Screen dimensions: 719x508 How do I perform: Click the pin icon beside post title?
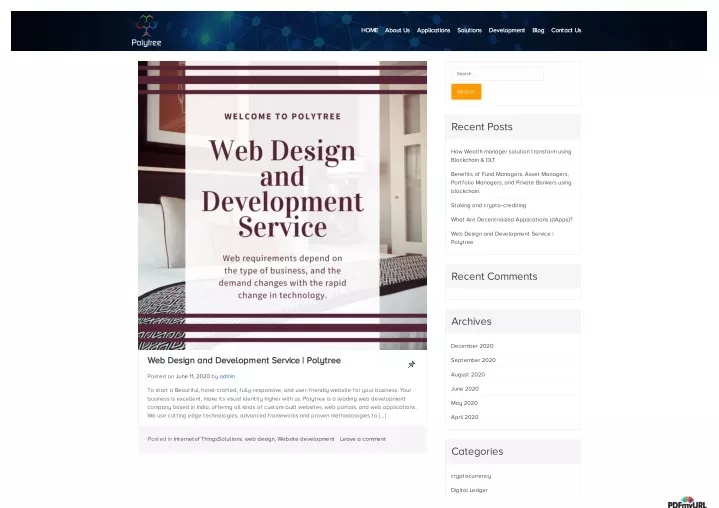tap(411, 364)
